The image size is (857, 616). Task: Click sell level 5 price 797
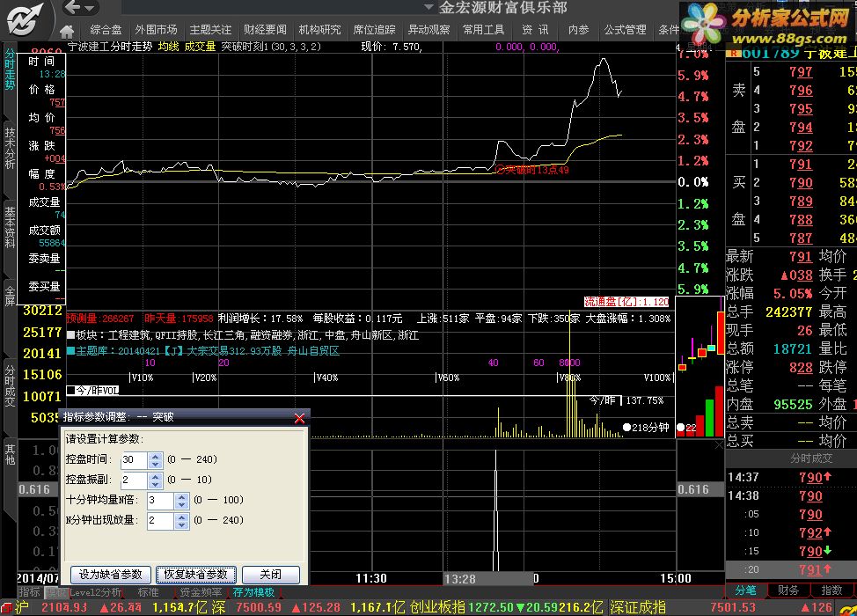[x=801, y=71]
